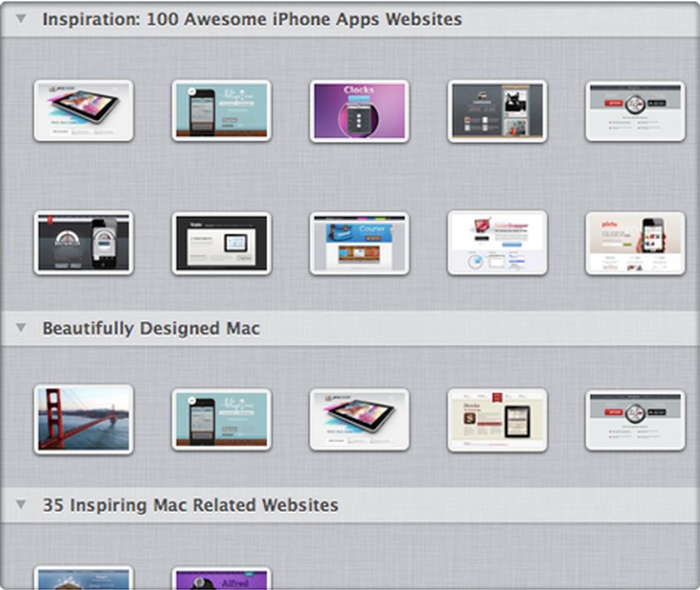Open the beige thumbnail with red ribbon

(x=498, y=420)
